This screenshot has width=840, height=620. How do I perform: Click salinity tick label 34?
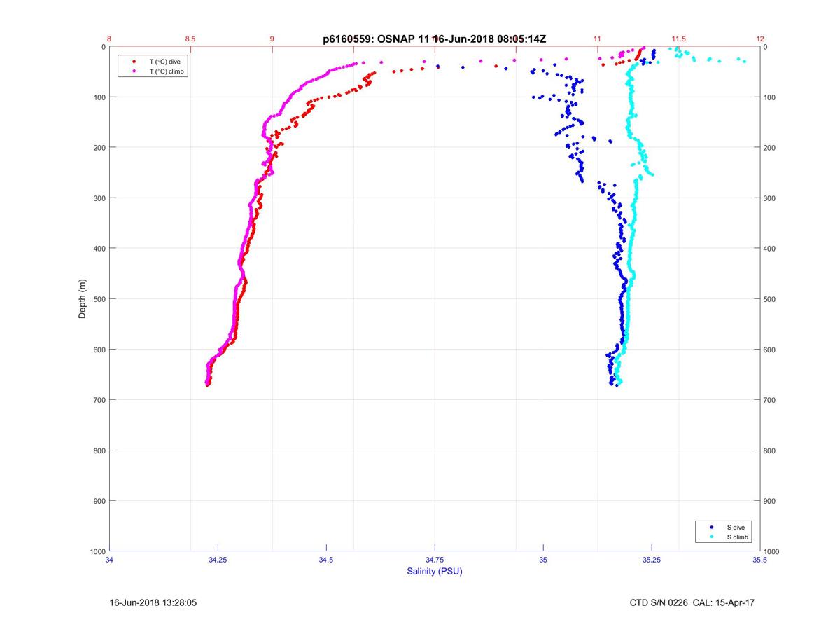pyautogui.click(x=110, y=560)
